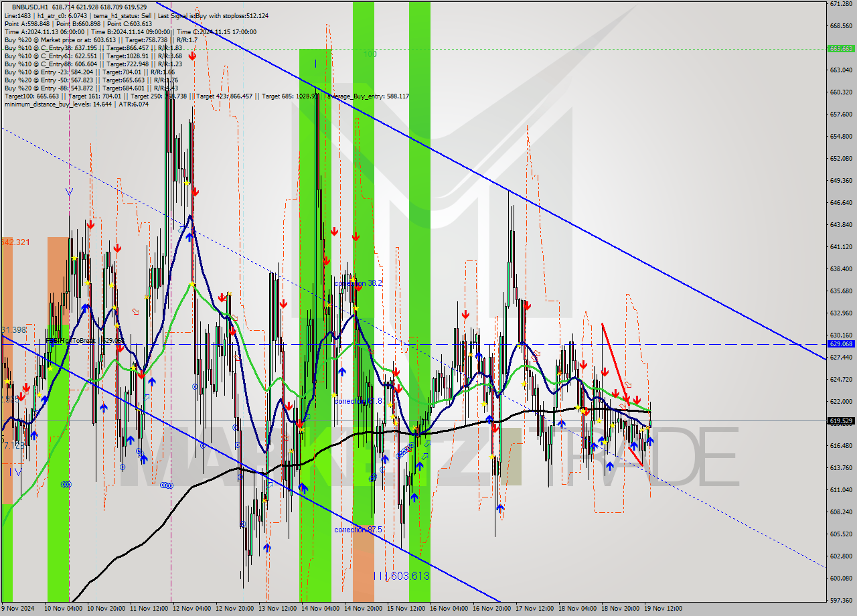Select the 654.880 price axis label

[x=840, y=137]
